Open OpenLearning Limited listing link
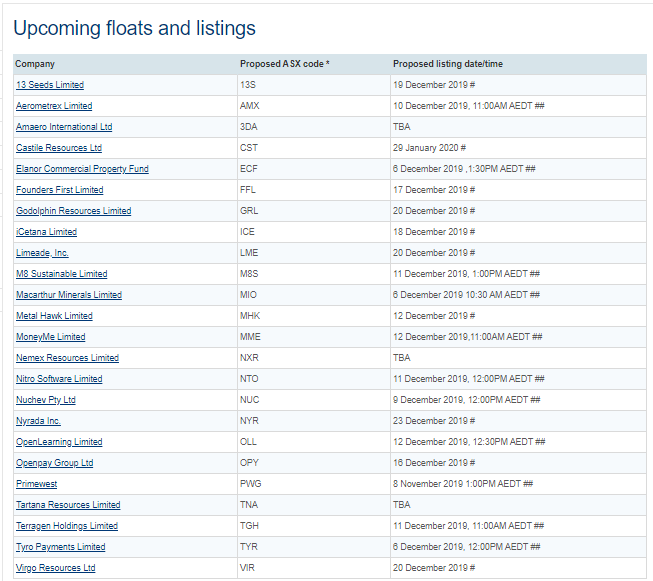 [x=59, y=442]
